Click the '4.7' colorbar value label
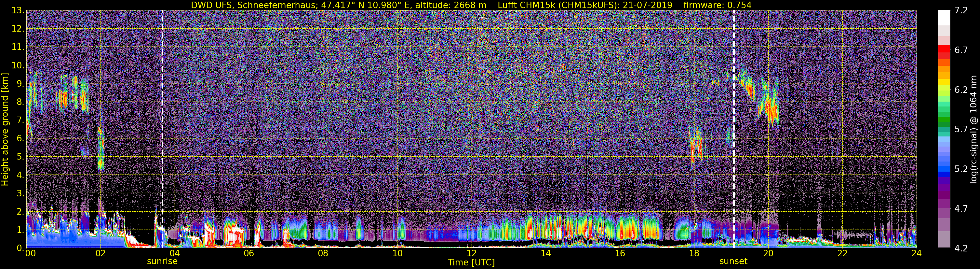Image resolution: width=980 pixels, height=269 pixels. [961, 209]
